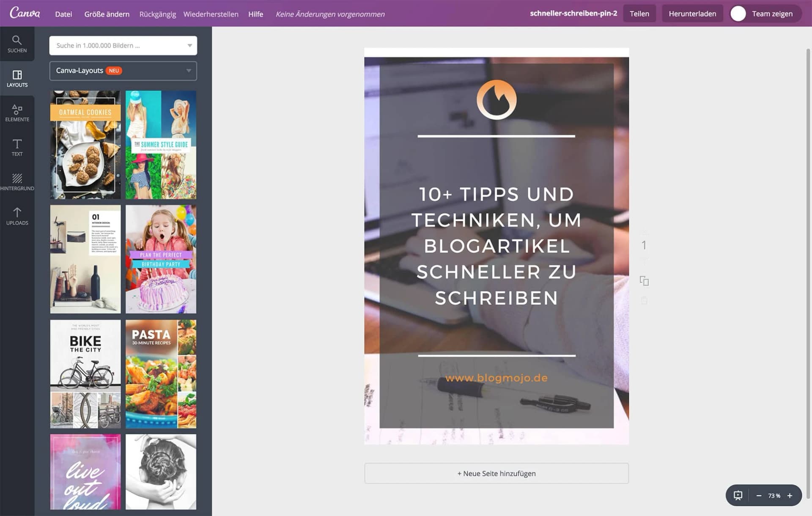Image resolution: width=812 pixels, height=516 pixels.
Task: Zoom in with the plus control
Action: (789, 495)
